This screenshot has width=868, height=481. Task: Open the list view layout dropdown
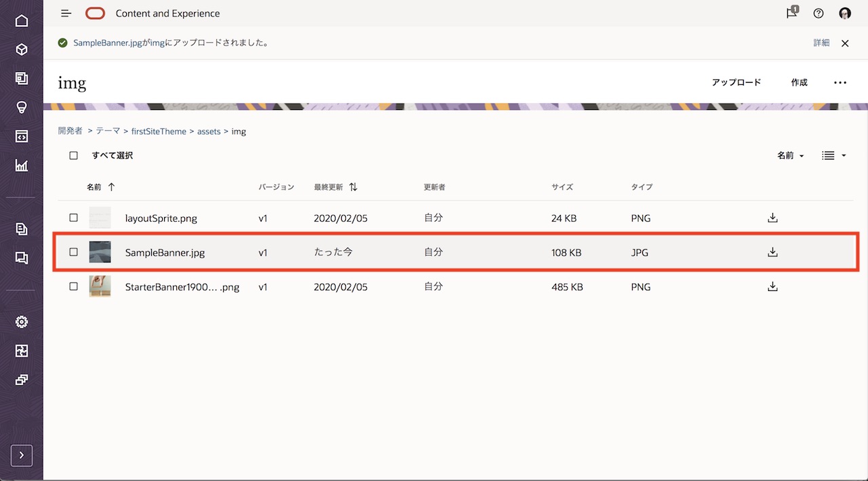click(833, 155)
